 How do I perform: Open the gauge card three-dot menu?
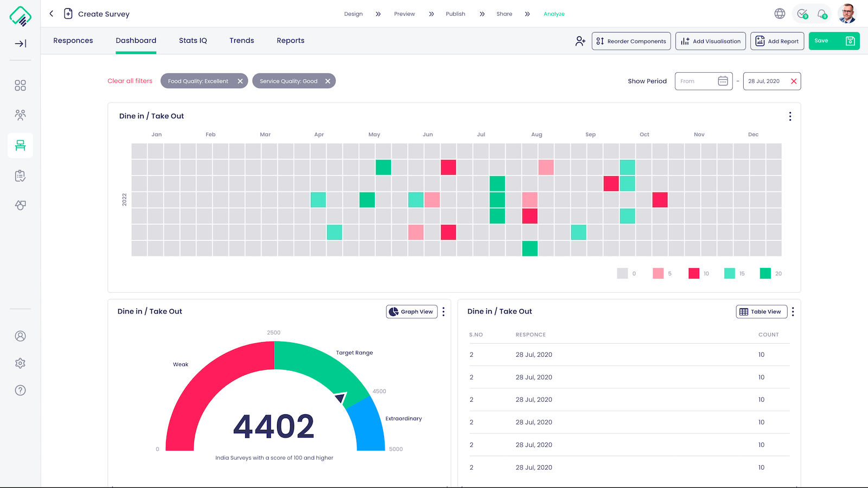(443, 312)
